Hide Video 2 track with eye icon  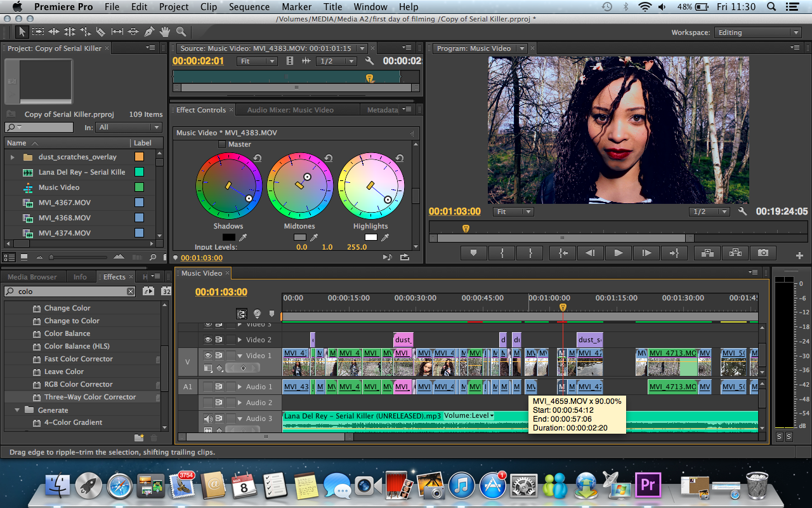click(208, 340)
